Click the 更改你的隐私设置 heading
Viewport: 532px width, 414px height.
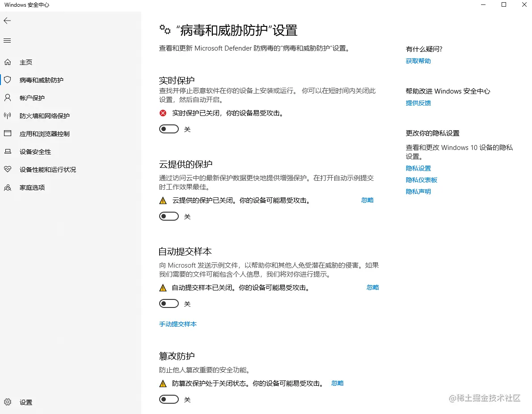(433, 133)
